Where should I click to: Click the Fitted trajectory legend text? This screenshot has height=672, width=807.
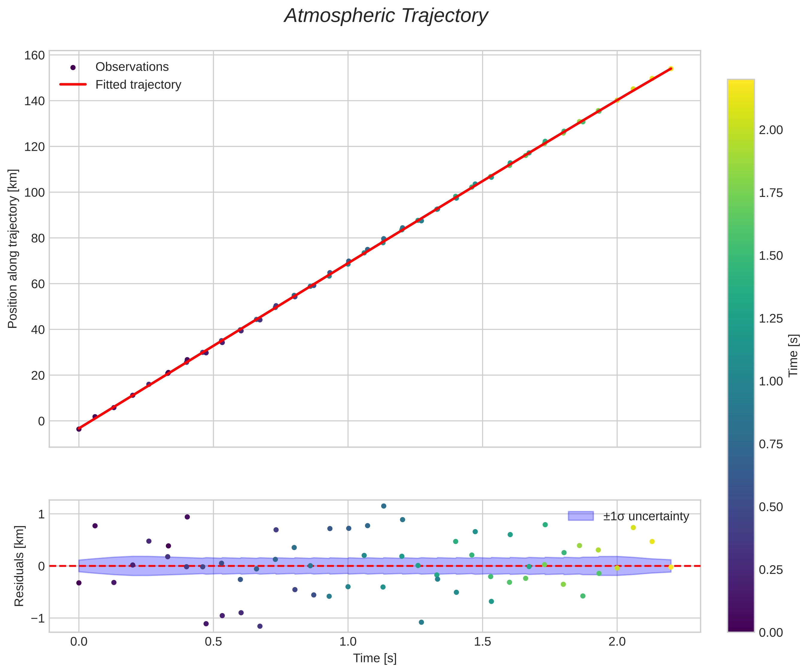pos(138,84)
